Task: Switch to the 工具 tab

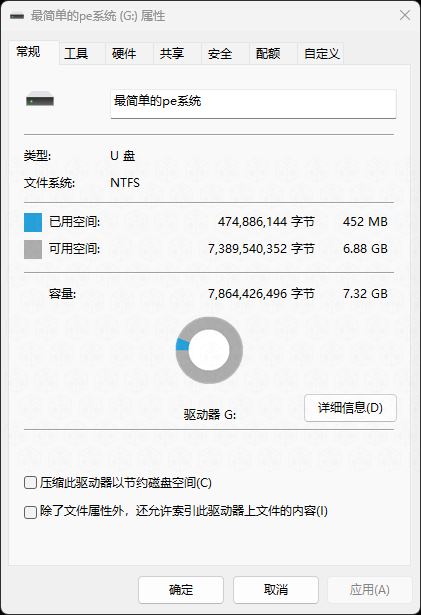Action: coord(76,53)
